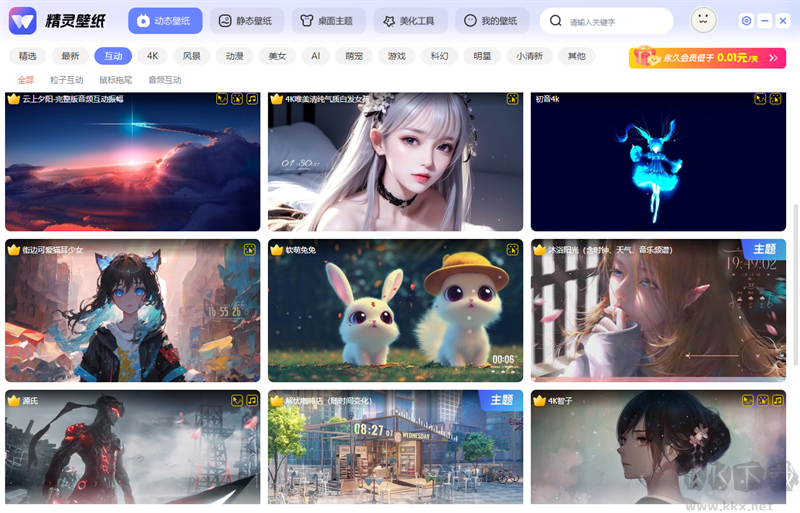
Task: Select the 风景 category tag
Action: [x=192, y=56]
